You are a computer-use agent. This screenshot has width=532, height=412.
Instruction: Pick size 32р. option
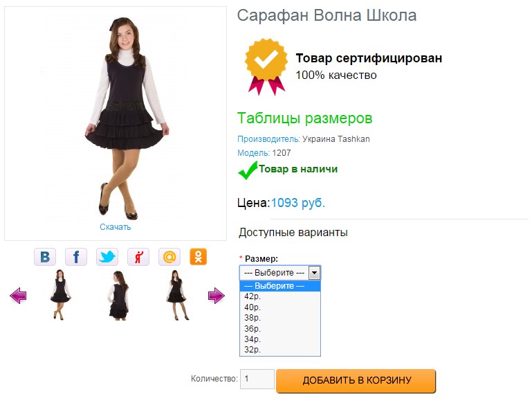252,350
